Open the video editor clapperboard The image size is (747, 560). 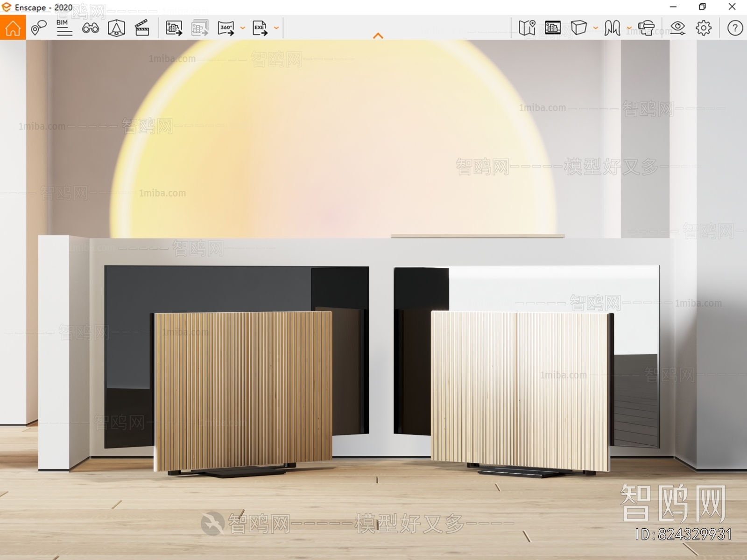pos(142,28)
